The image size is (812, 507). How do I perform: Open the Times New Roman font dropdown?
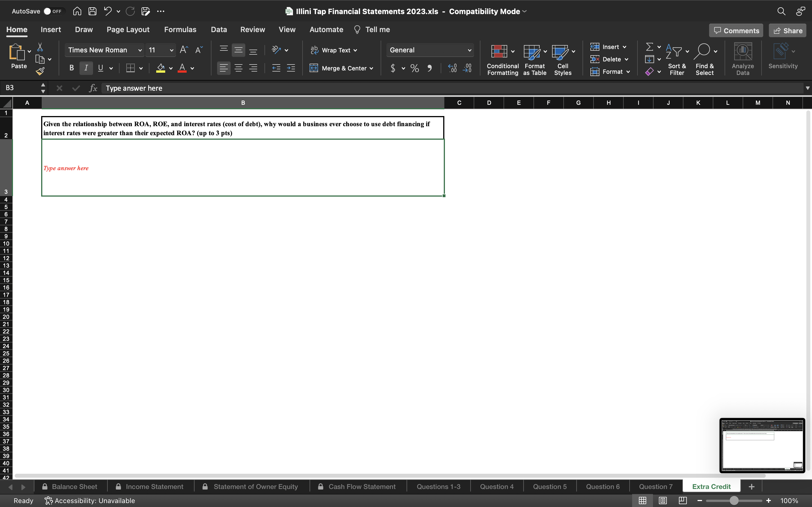coord(104,50)
